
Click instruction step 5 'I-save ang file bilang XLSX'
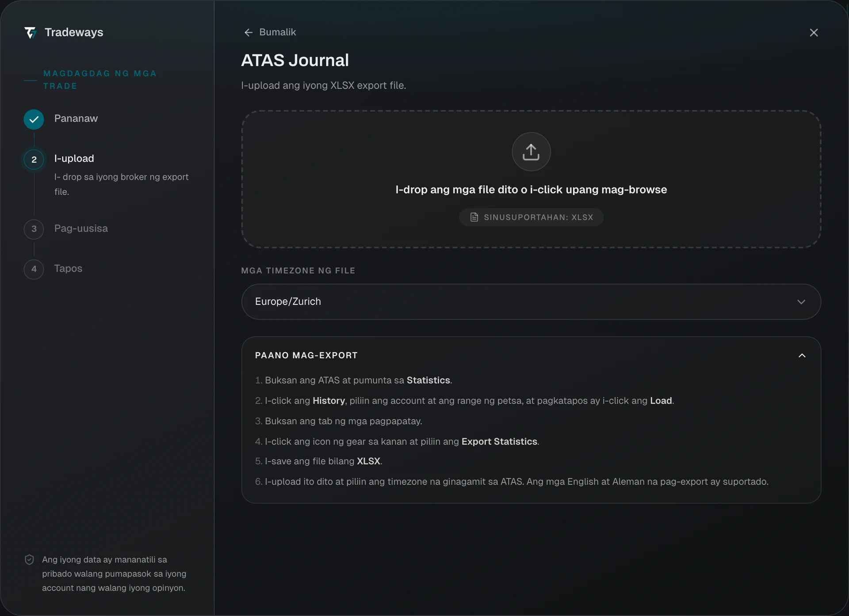tap(319, 461)
